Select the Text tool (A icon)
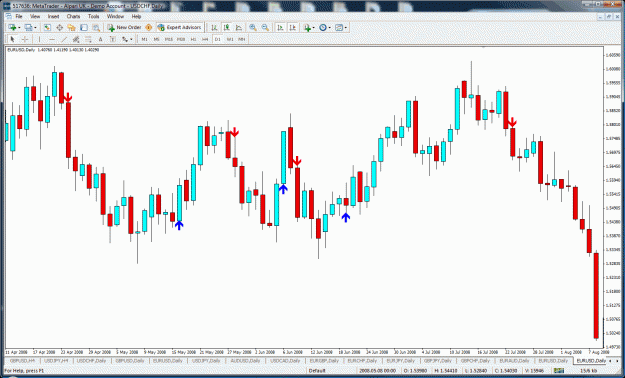 pyautogui.click(x=100, y=39)
